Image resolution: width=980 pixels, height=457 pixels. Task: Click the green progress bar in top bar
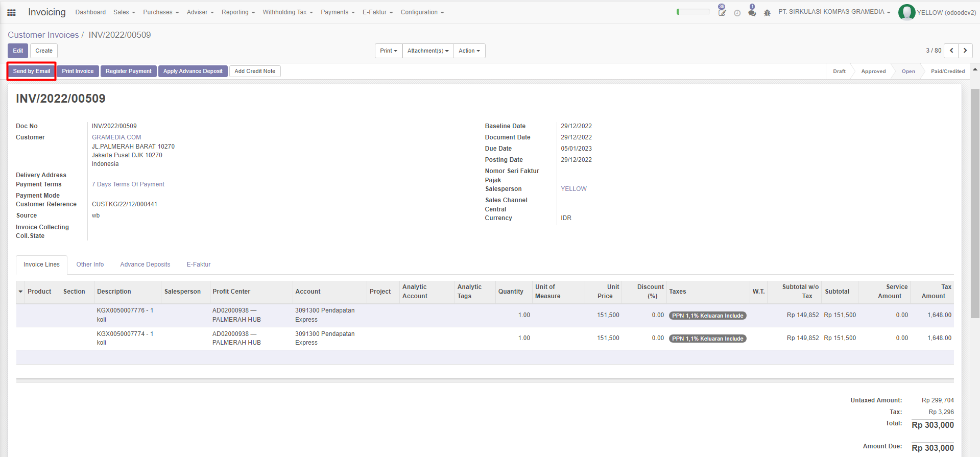pyautogui.click(x=693, y=12)
